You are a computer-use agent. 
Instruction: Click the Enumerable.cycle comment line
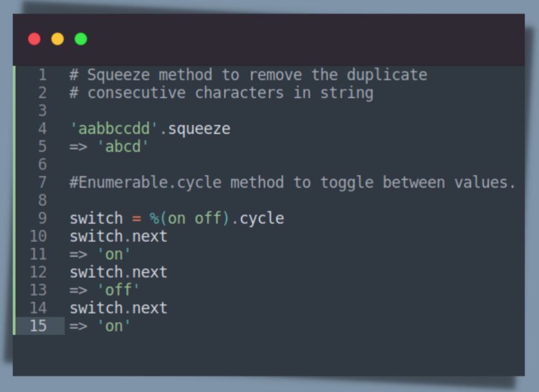292,182
